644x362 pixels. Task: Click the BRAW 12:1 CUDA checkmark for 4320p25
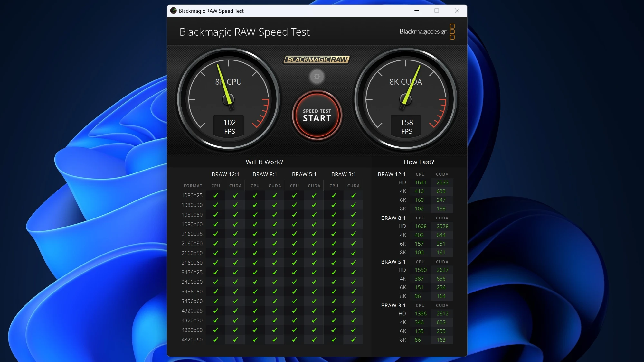point(235,311)
